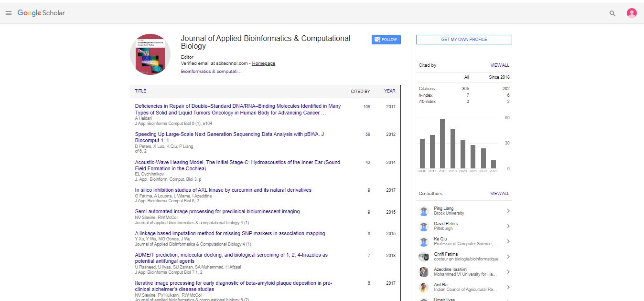The height and width of the screenshot is (301, 644).
Task: Expand chevron beside Ping Liang
Action: (x=508, y=211)
